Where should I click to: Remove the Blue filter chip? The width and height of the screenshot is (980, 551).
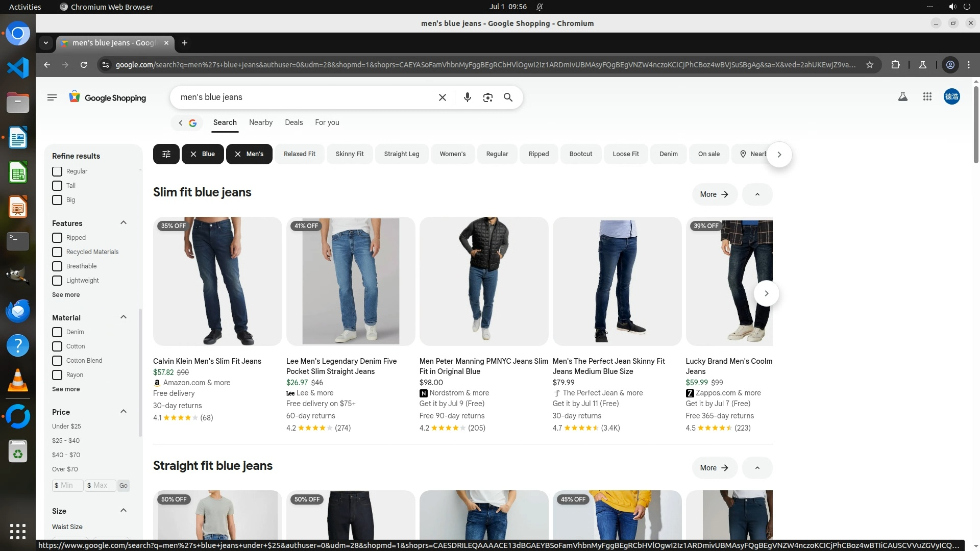point(193,154)
